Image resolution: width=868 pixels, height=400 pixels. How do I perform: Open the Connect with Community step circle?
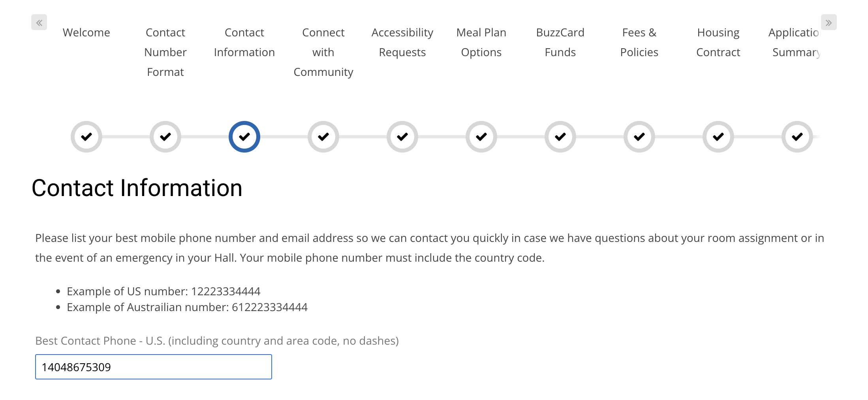tap(323, 137)
